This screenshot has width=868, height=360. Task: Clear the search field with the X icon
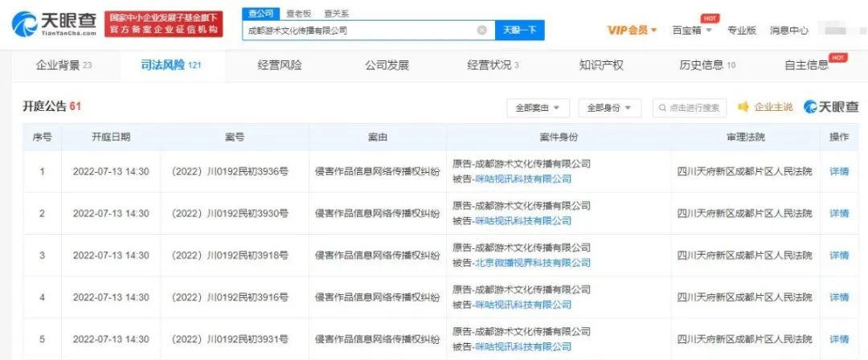[481, 31]
